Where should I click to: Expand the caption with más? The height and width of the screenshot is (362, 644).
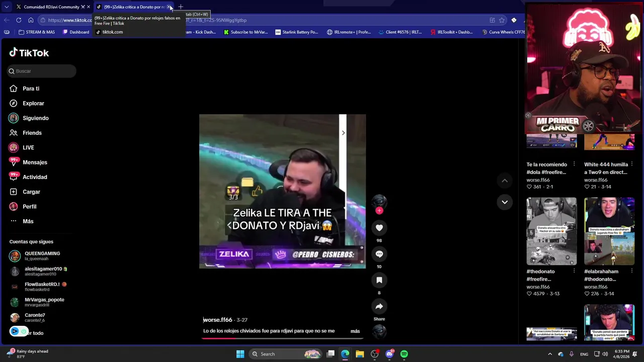point(355,331)
